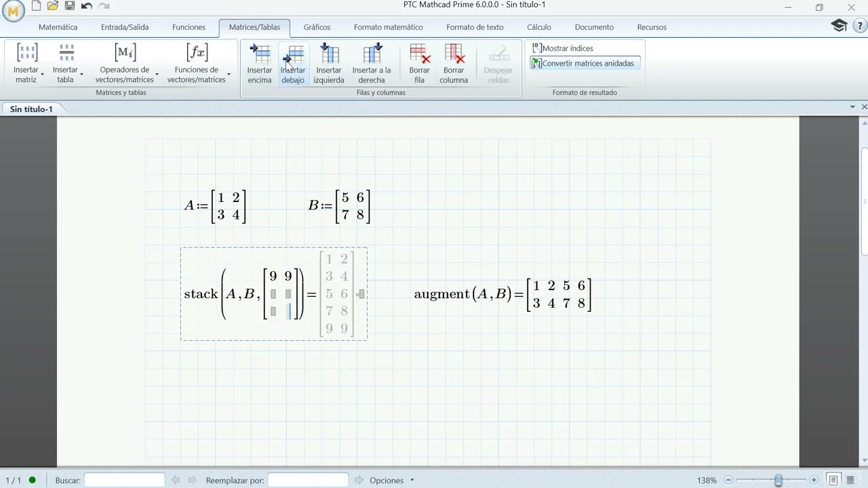Image resolution: width=868 pixels, height=488 pixels.
Task: Switch to the Entrada/Salida ribbon tab
Action: [125, 27]
